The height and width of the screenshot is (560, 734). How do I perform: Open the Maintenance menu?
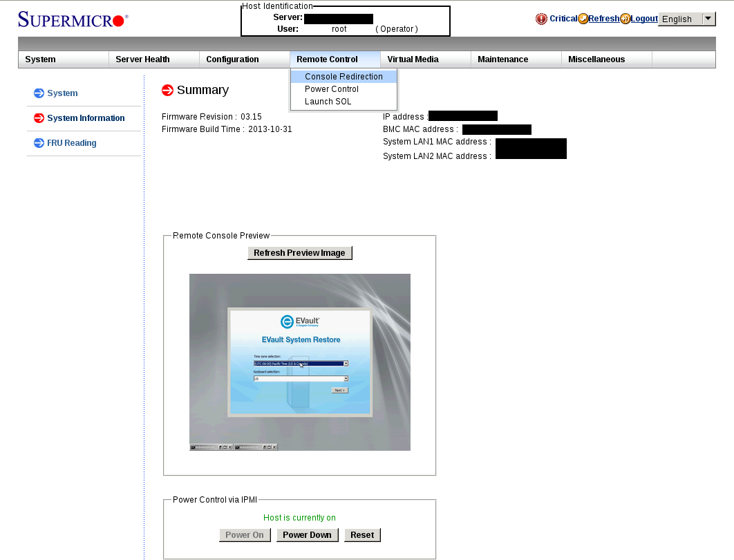click(x=516, y=59)
